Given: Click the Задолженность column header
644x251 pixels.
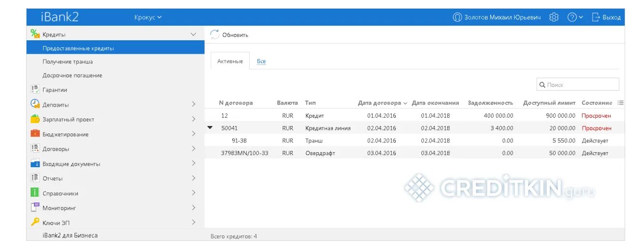Looking at the screenshot, I should (x=490, y=103).
